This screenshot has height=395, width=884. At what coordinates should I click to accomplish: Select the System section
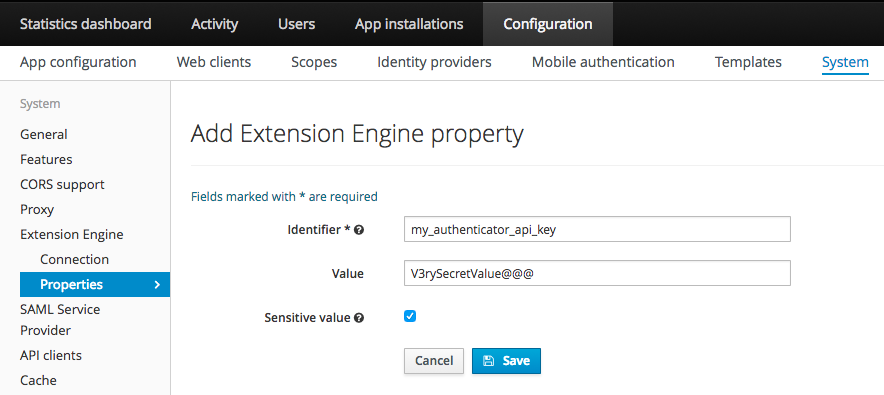point(845,62)
